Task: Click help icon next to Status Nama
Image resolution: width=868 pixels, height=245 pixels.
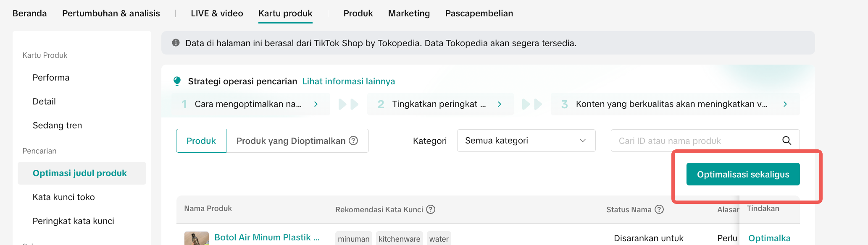Action: tap(659, 209)
